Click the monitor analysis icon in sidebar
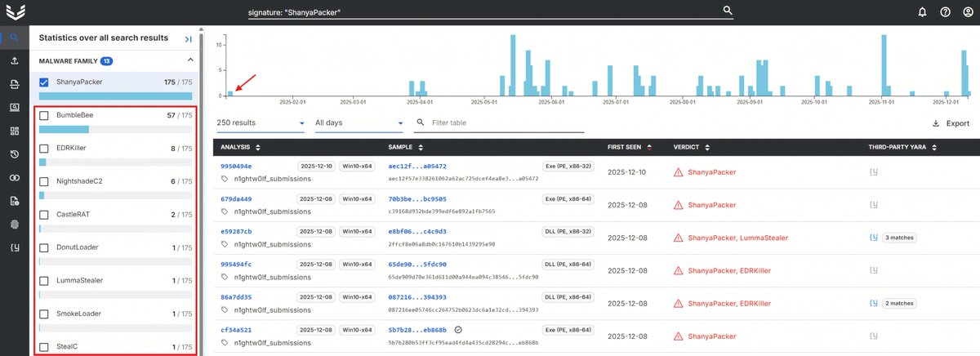This screenshot has height=356, width=980. point(14,107)
